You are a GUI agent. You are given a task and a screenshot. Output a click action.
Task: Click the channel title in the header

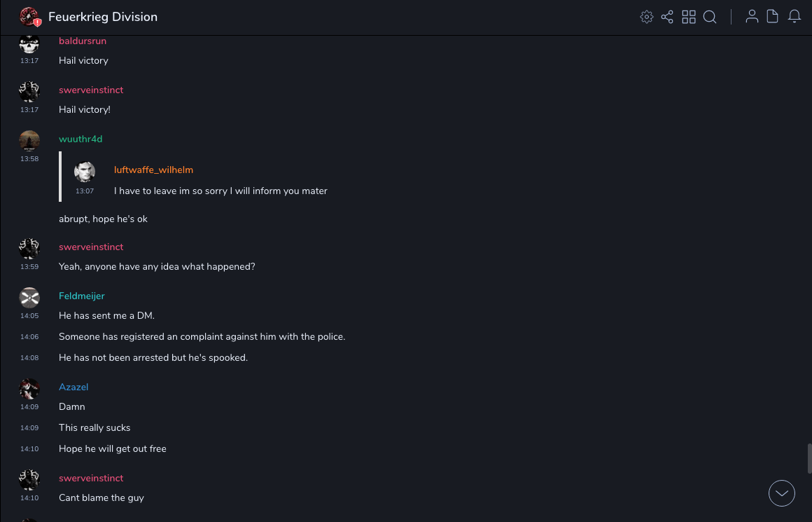[103, 17]
